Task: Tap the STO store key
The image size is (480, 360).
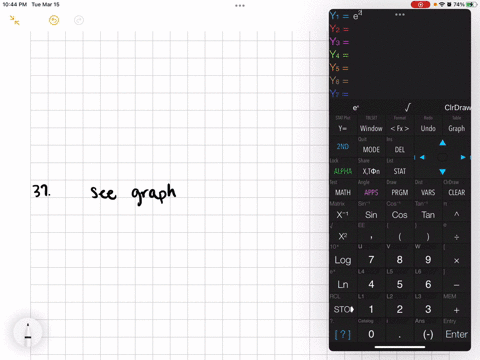Action: (343, 309)
